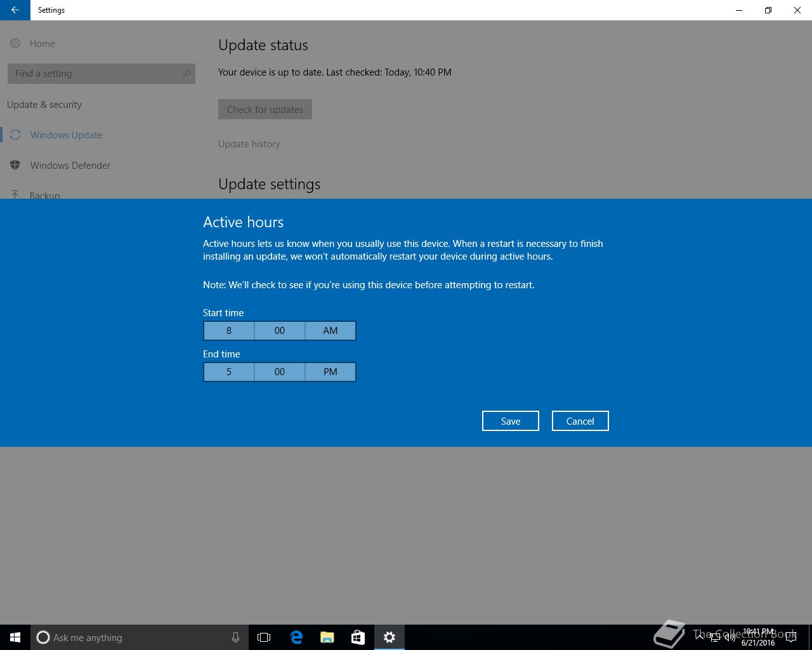Viewport: 812px width, 650px height.
Task: Open the Windows Start menu
Action: coord(15,637)
